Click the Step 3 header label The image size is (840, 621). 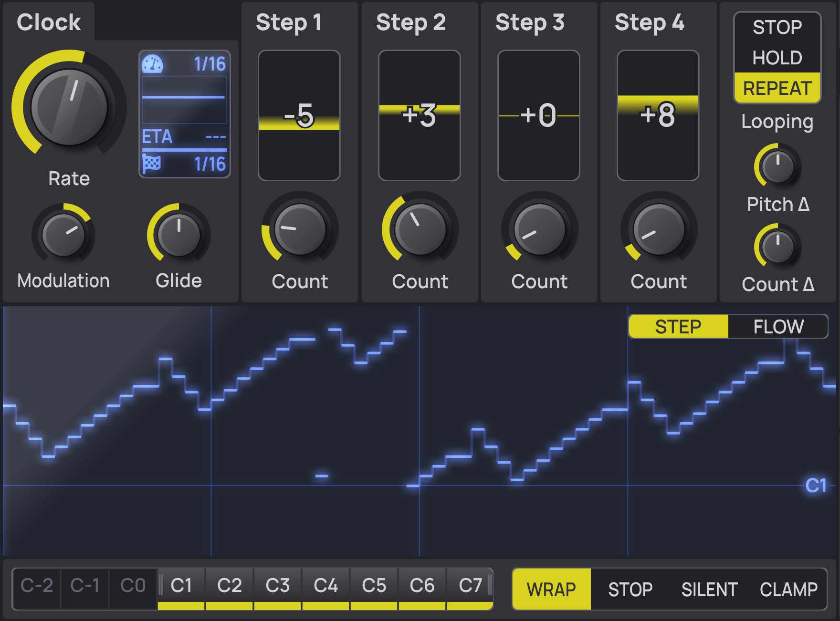[530, 22]
